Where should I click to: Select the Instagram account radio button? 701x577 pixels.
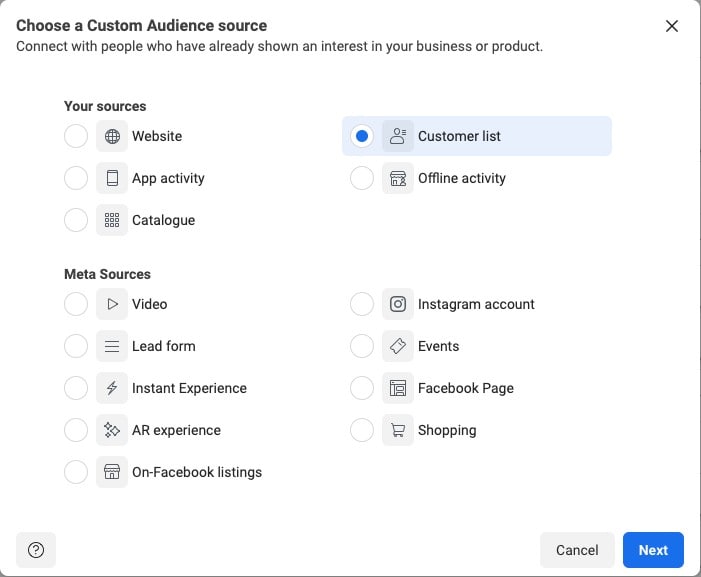362,304
